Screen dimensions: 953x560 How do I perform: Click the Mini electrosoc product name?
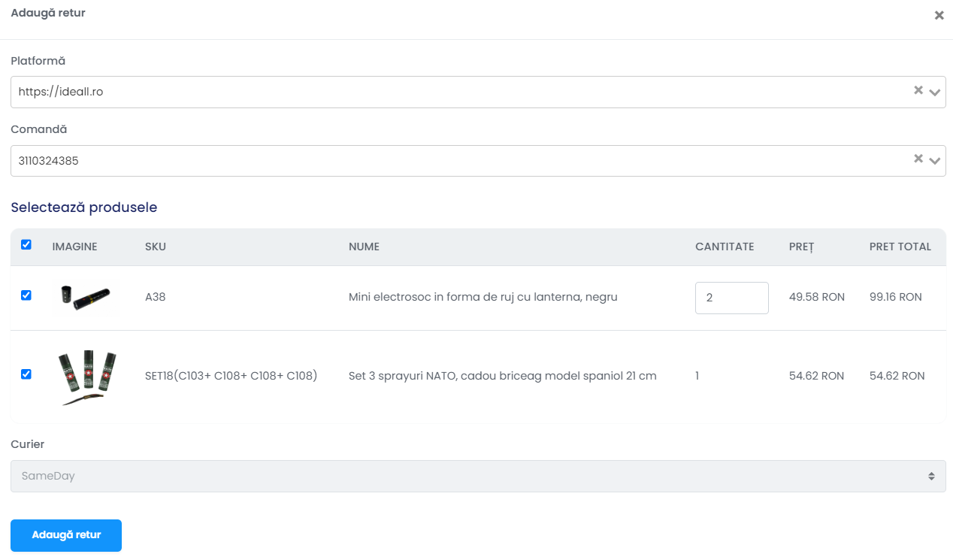click(x=483, y=297)
